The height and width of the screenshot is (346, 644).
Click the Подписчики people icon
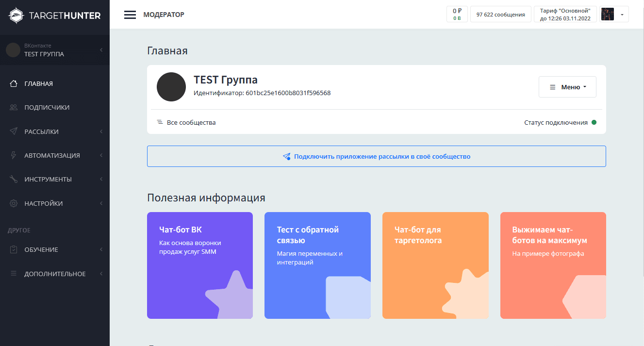tap(14, 107)
